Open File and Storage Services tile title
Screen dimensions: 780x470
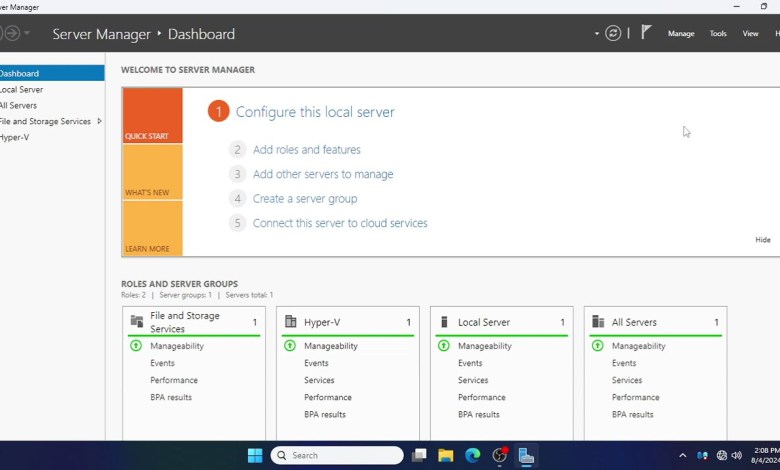[x=185, y=322]
